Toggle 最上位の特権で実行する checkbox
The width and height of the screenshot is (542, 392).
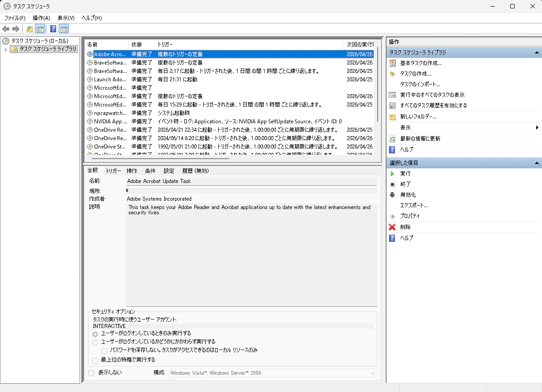[x=95, y=360]
